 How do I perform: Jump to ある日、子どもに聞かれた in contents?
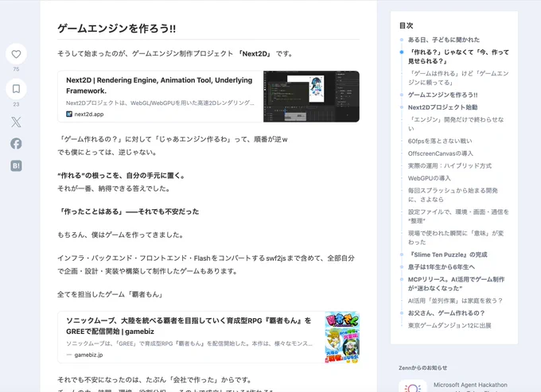tap(444, 40)
